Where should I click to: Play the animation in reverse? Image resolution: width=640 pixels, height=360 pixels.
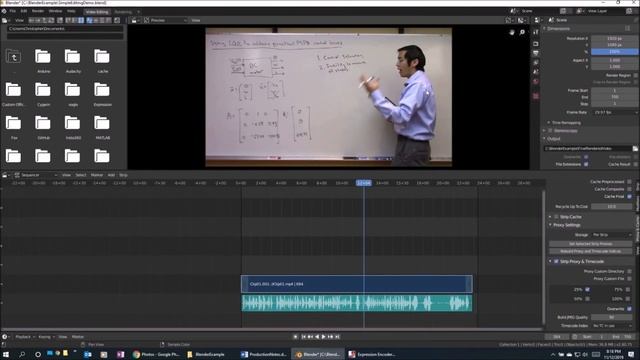point(317,337)
